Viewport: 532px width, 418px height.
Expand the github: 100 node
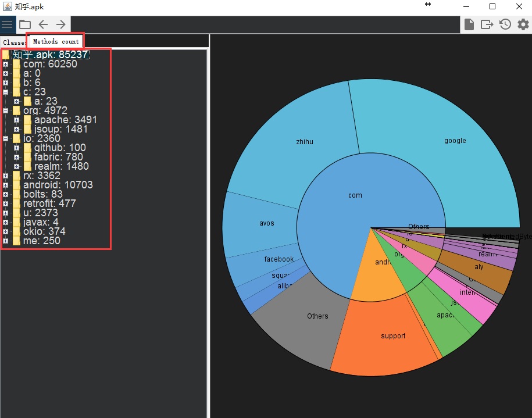[16, 148]
